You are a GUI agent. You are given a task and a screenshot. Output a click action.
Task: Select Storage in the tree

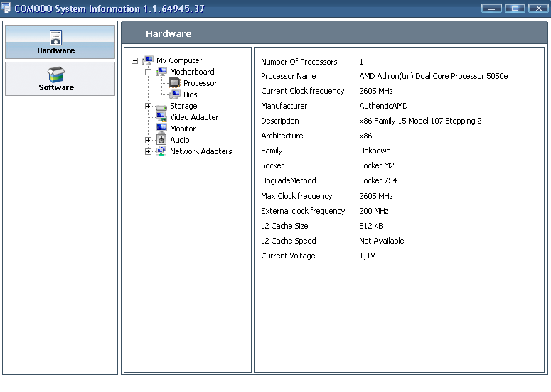point(183,106)
